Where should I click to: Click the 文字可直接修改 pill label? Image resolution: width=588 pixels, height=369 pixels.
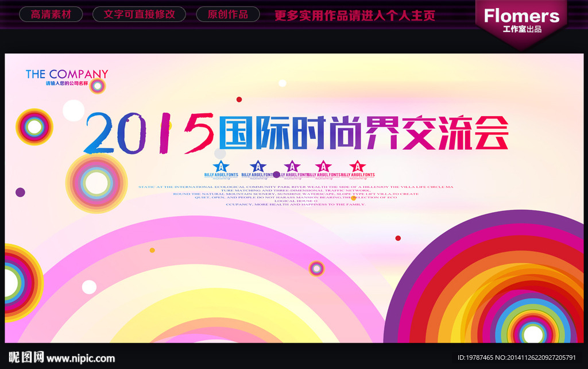[139, 14]
